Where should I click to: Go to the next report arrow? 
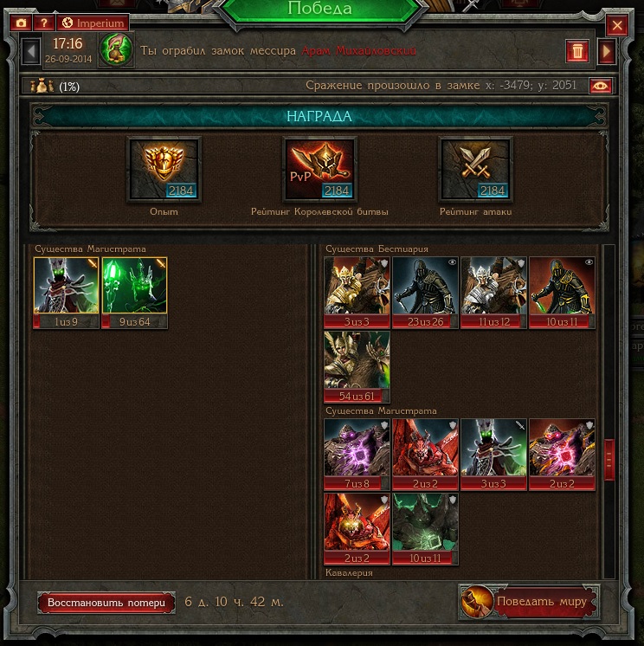[607, 51]
